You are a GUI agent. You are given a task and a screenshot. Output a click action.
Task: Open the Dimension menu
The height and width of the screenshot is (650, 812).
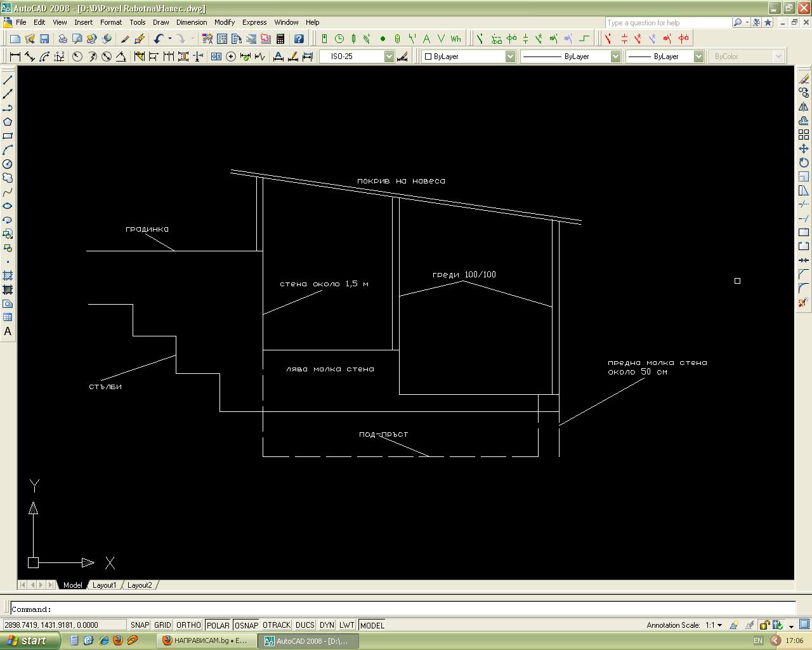[191, 22]
